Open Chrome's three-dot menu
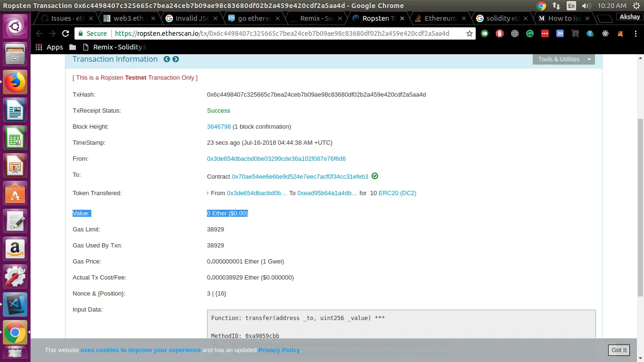 point(635,34)
